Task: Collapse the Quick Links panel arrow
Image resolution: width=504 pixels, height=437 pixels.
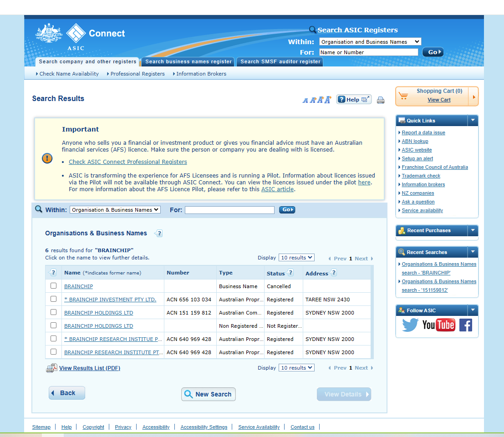Action: [x=473, y=121]
